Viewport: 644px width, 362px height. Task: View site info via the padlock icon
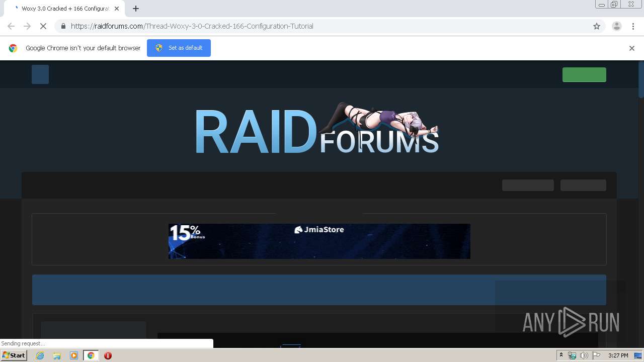(63, 26)
